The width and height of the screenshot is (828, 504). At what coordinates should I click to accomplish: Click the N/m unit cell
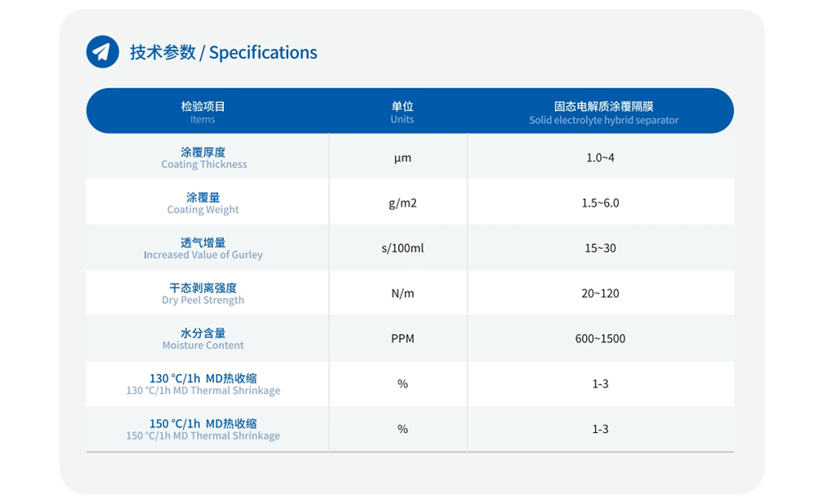(402, 293)
